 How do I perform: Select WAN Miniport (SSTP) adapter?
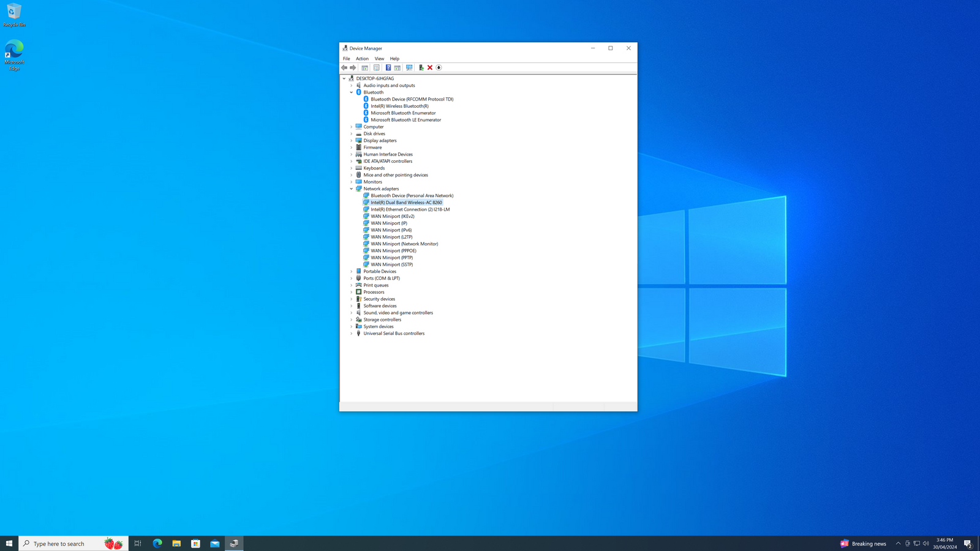pos(391,264)
